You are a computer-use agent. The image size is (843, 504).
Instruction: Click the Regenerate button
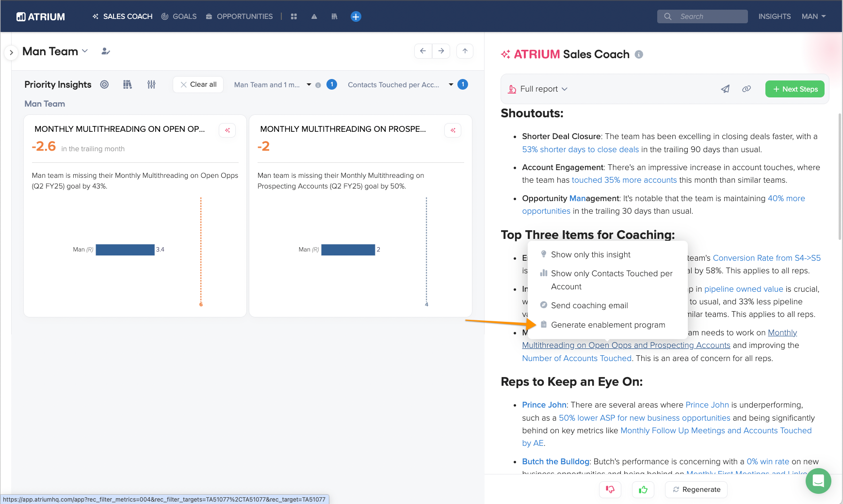click(696, 489)
